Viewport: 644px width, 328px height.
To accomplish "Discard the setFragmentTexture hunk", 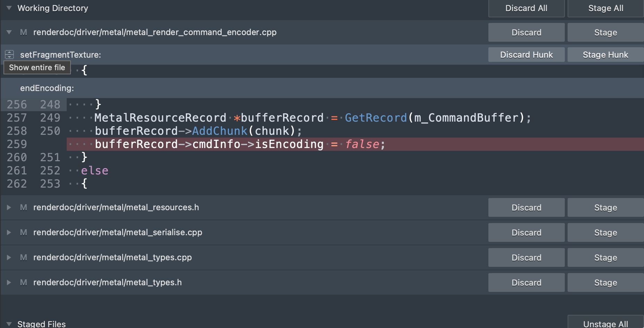I will (x=526, y=55).
